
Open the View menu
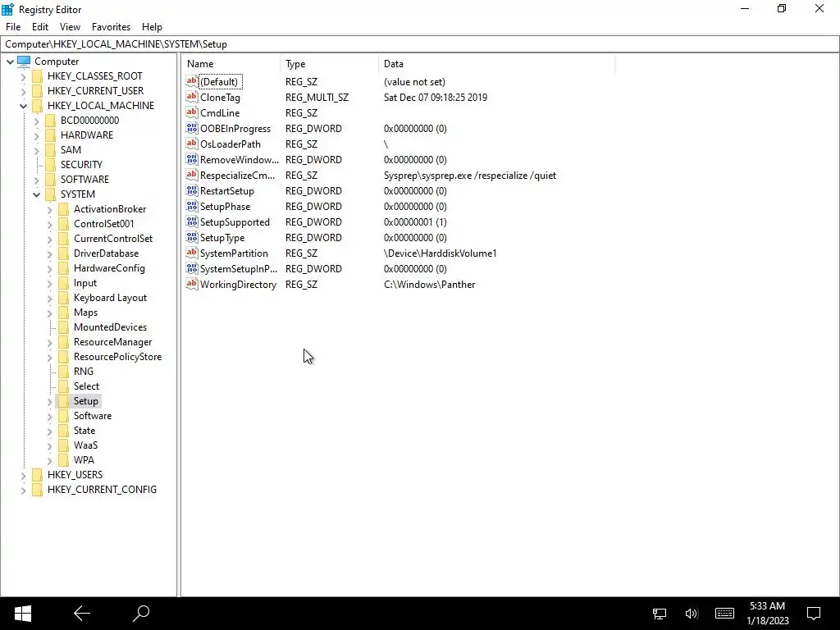[71, 27]
